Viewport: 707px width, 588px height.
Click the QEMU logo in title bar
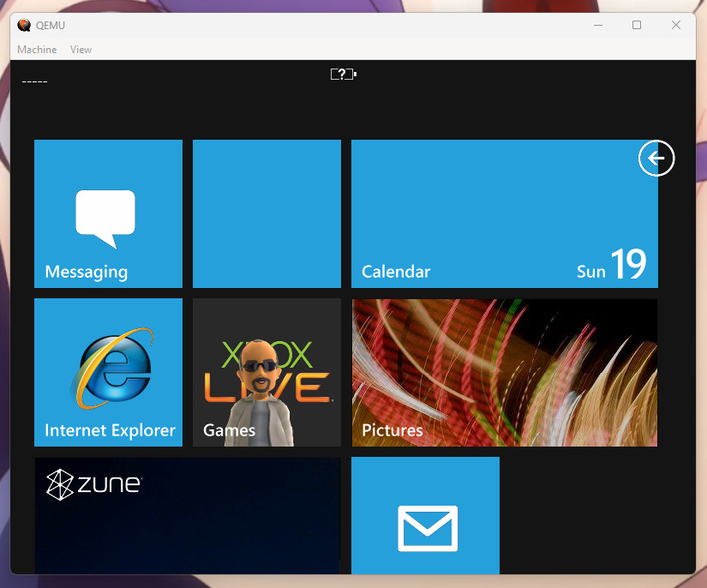(24, 25)
